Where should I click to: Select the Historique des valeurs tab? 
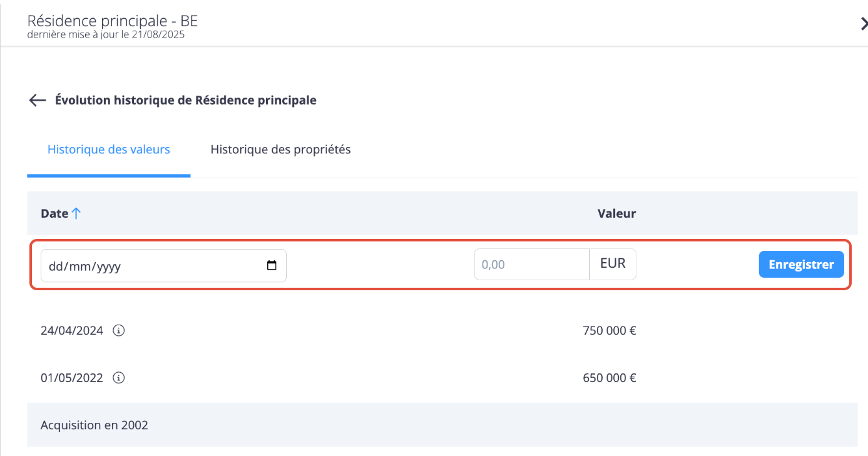(x=109, y=149)
